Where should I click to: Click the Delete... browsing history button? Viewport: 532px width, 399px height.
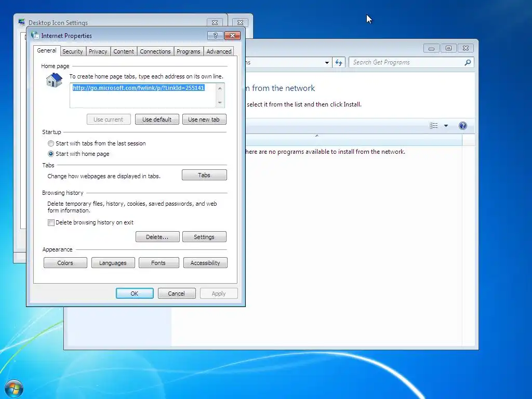(x=157, y=237)
